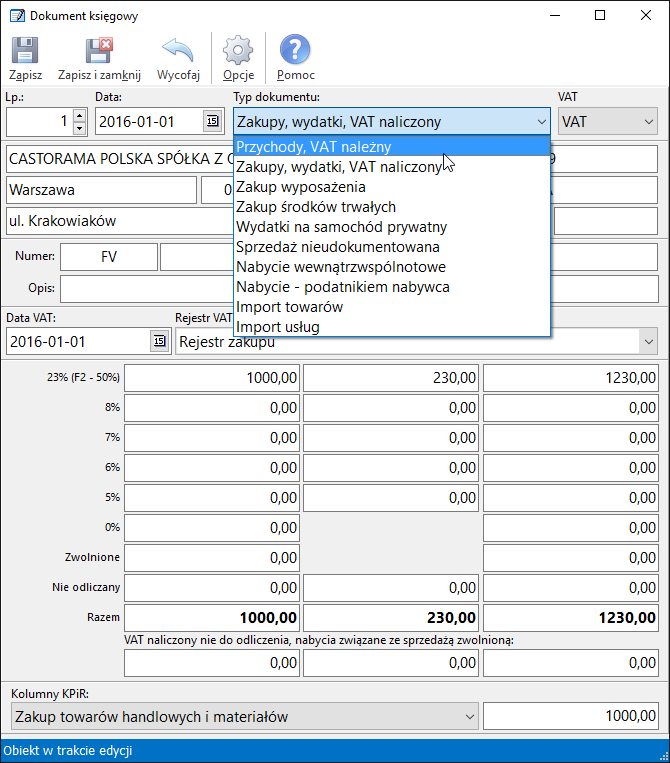Open the Kolumny KPiR dropdown
The image size is (670, 763).
coord(469,716)
